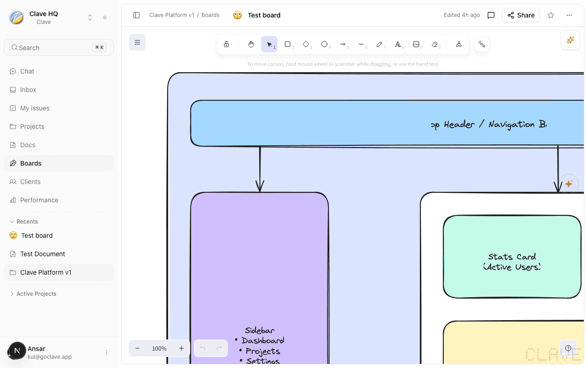Toggle the laser pointer tool
588x368 pixels.
[481, 44]
